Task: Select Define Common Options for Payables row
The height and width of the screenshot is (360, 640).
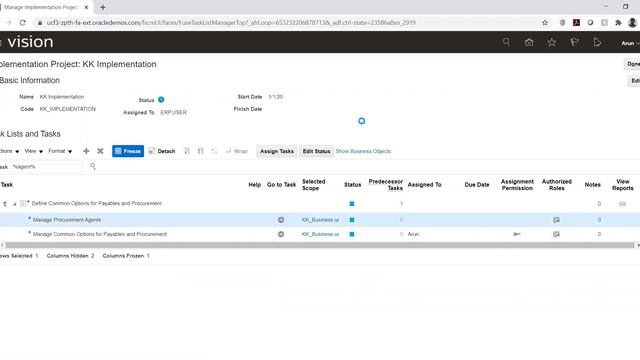Action: click(320, 203)
